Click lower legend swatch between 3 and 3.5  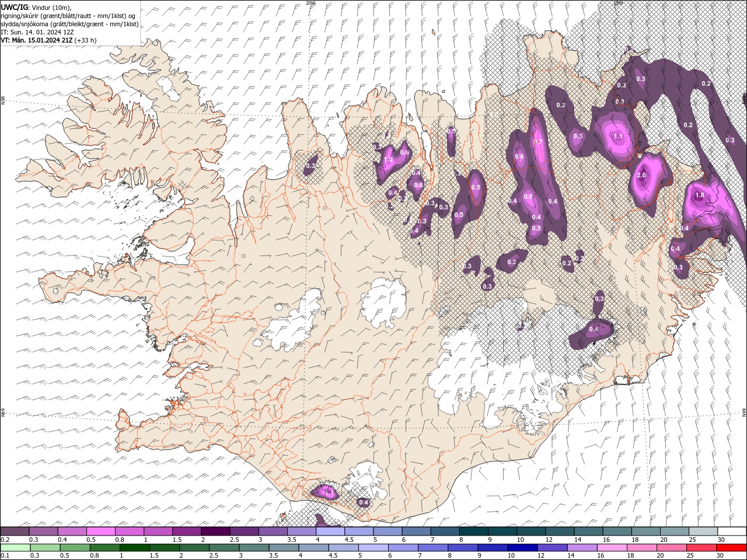click(254, 548)
